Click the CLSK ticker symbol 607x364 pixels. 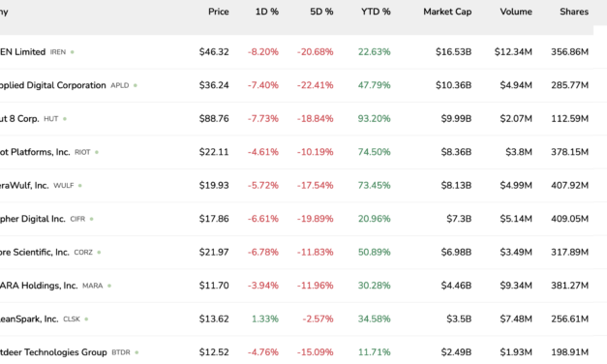tap(72, 319)
